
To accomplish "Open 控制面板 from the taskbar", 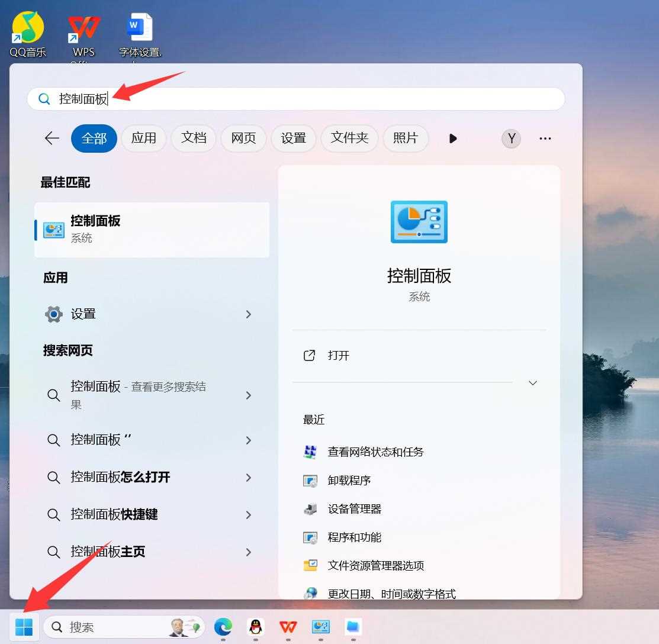I will (320, 627).
